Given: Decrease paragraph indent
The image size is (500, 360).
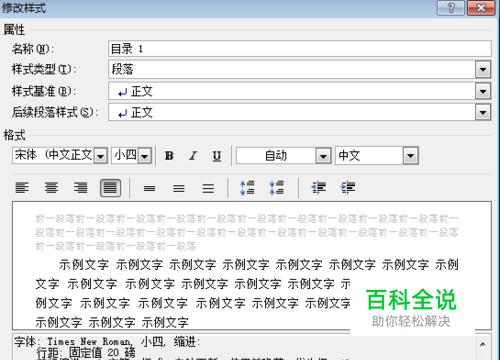Looking at the screenshot, I should (318, 188).
